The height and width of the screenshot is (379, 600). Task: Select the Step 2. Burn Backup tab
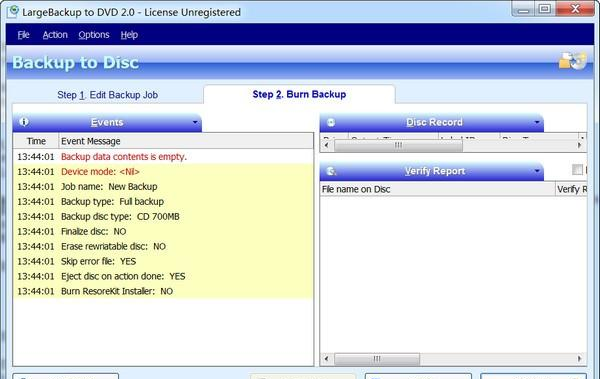pos(299,94)
